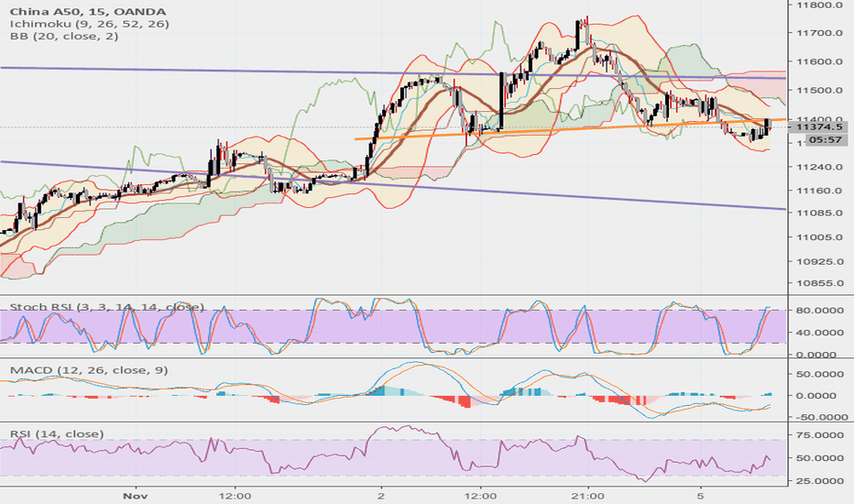Click the Nov label on time axis

pos(136,496)
